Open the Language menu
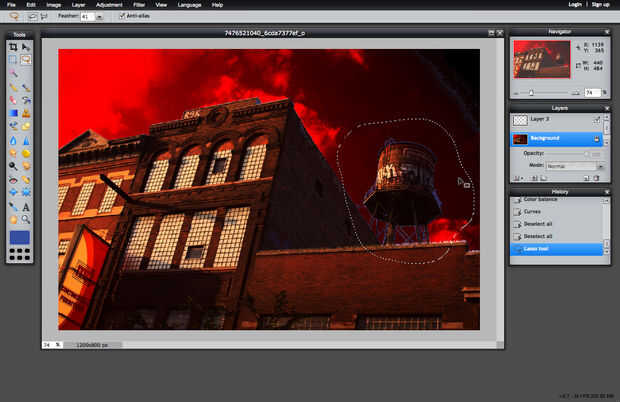This screenshot has width=620, height=402. (189, 5)
